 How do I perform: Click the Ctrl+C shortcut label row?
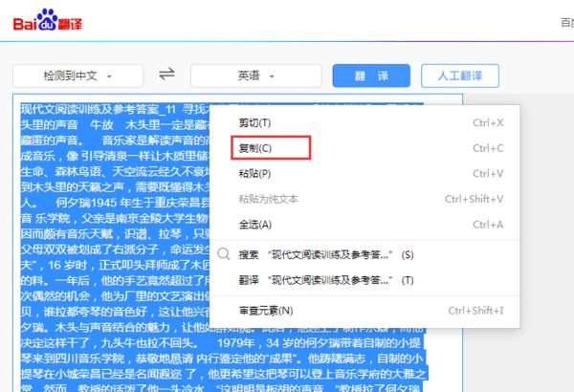click(x=488, y=148)
